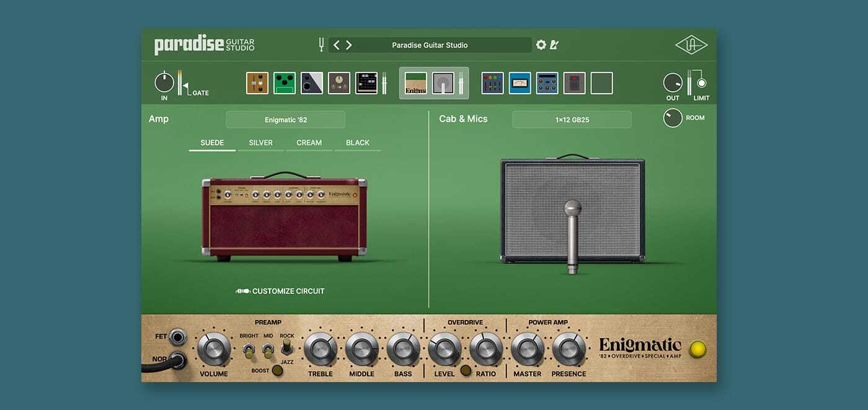The image size is (868, 410).
Task: Switch to the SILVER amp tab
Action: tap(260, 143)
